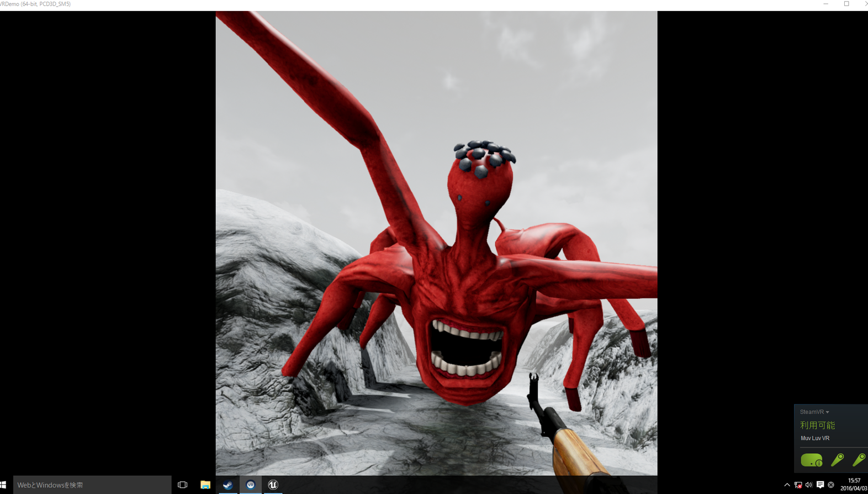This screenshot has height=494, width=868.
Task: Open the clock and date flyout
Action: pyautogui.click(x=854, y=485)
